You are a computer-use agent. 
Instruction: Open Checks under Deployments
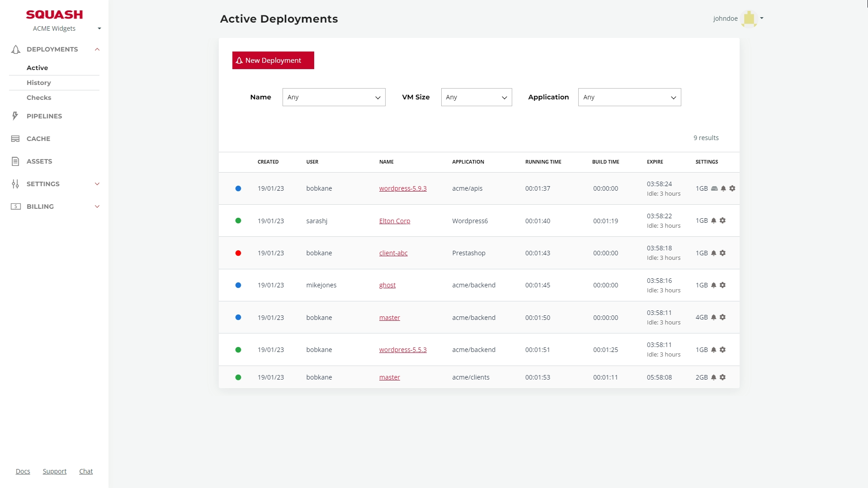[x=39, y=98]
